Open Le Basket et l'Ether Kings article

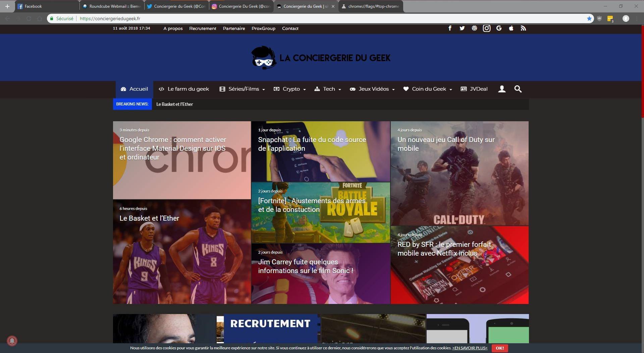point(182,252)
